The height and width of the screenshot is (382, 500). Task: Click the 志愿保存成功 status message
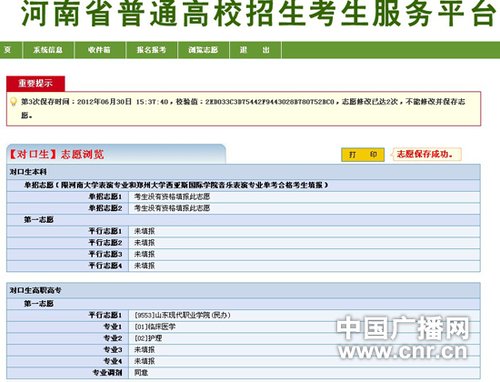425,154
